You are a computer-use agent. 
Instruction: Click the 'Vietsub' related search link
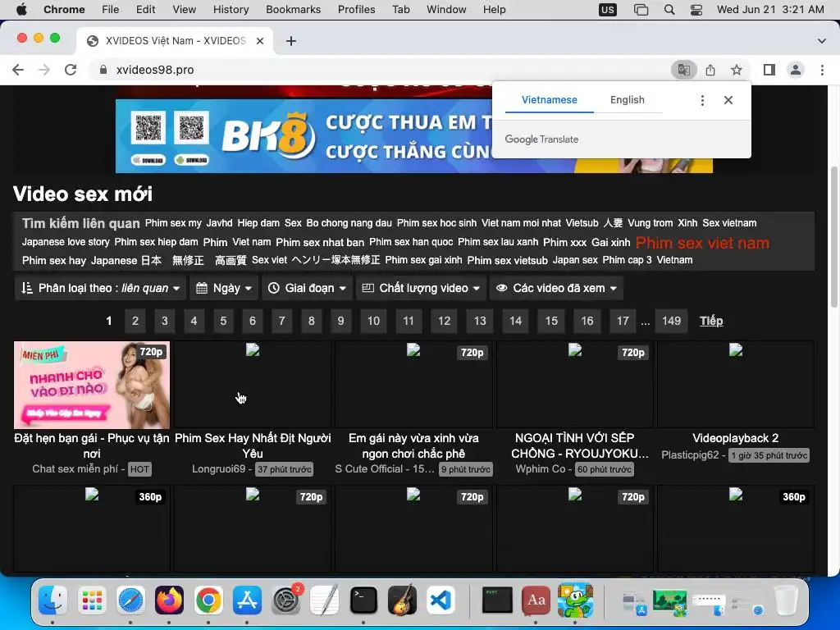pyautogui.click(x=582, y=223)
